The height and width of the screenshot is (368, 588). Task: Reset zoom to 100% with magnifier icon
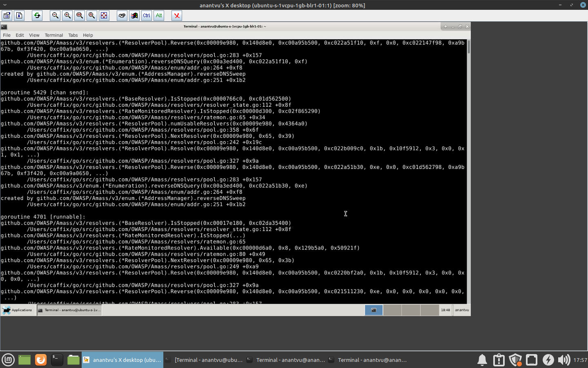click(80, 16)
